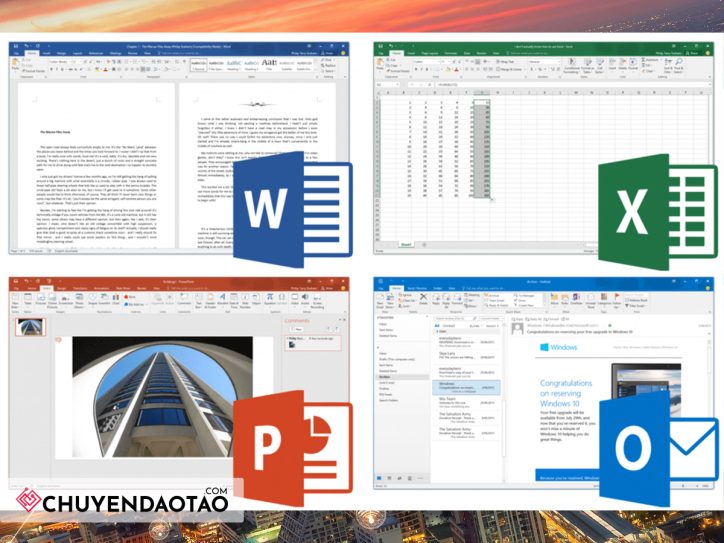Insert an Equation in PowerPoint

coord(269,299)
